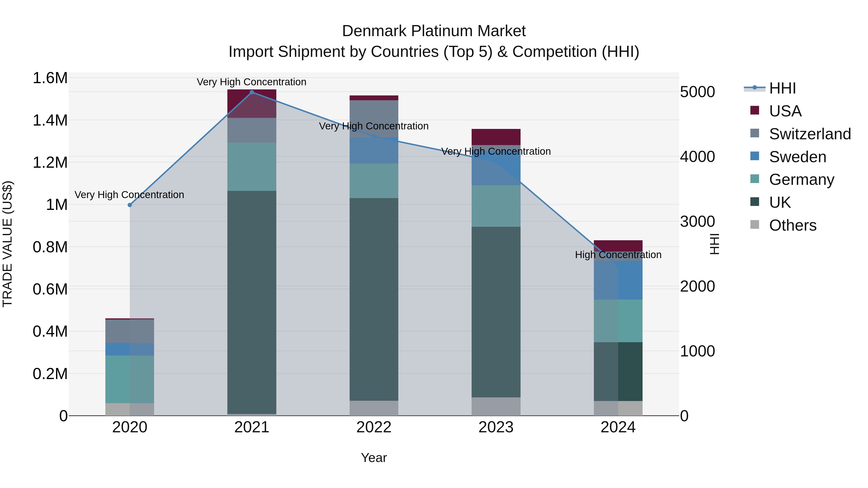Click the 2020 x-axis tick label

130,427
